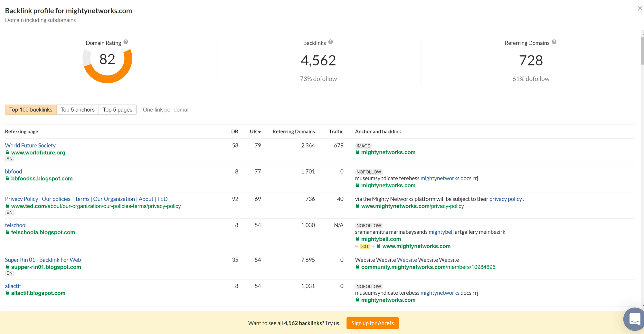The width and height of the screenshot is (644, 334).
Task: Click the Sign up for Ahrefs button
Action: tap(373, 323)
